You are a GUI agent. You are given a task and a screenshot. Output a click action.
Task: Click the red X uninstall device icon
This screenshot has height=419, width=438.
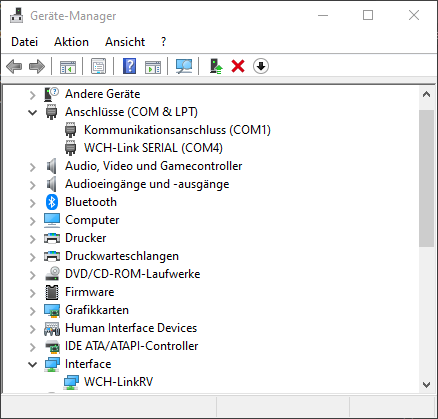(x=238, y=66)
